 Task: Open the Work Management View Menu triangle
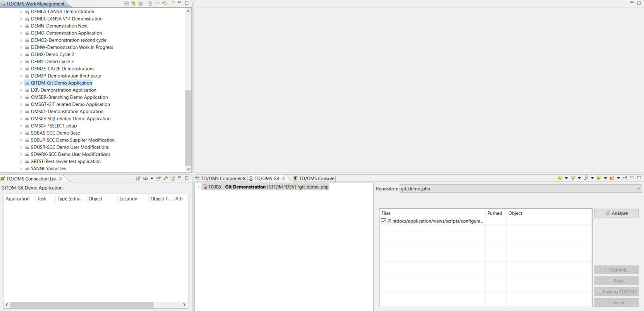(x=173, y=3)
